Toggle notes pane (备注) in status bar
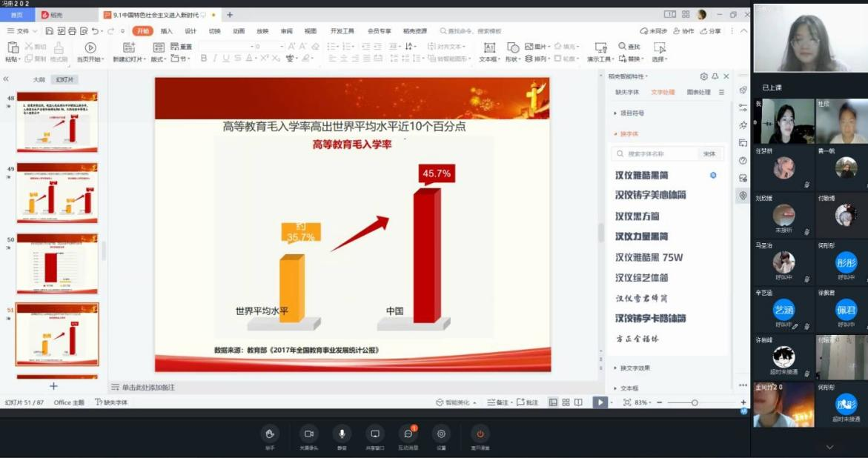The width and height of the screenshot is (868, 458). pyautogui.click(x=499, y=402)
